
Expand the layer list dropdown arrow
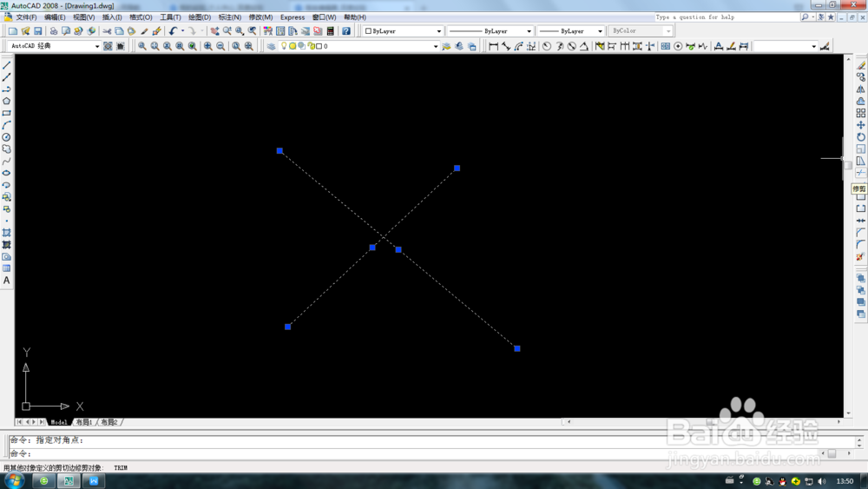point(435,46)
